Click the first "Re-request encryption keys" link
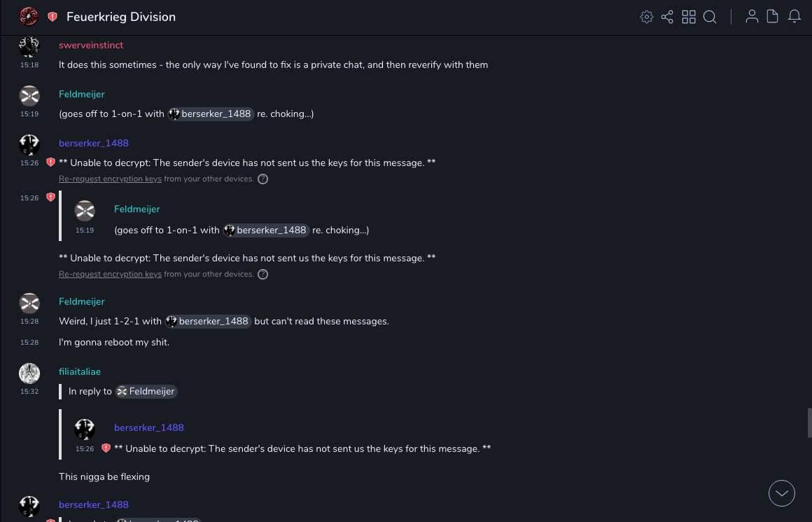 tap(110, 179)
